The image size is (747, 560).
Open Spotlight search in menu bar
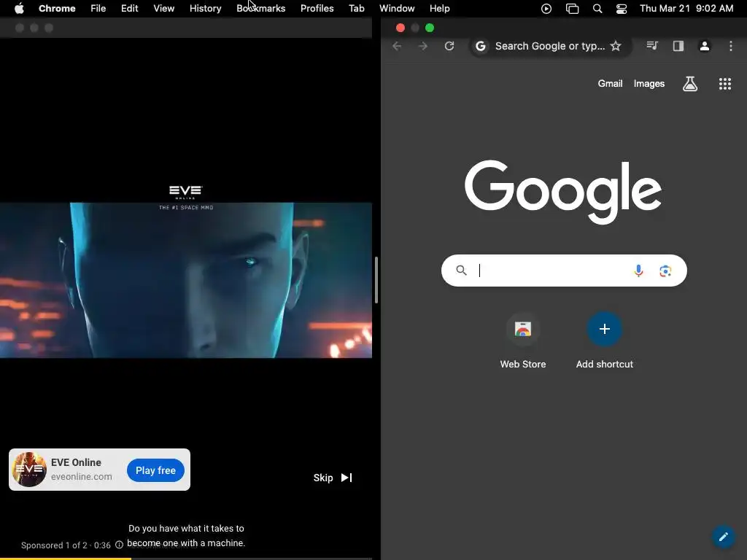point(597,9)
